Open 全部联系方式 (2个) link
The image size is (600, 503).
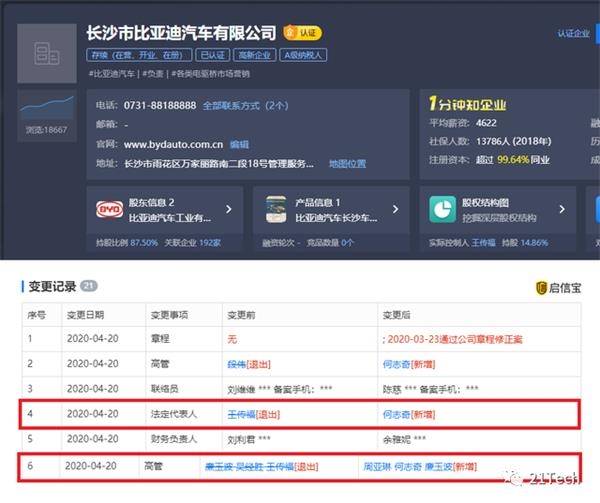(x=245, y=106)
